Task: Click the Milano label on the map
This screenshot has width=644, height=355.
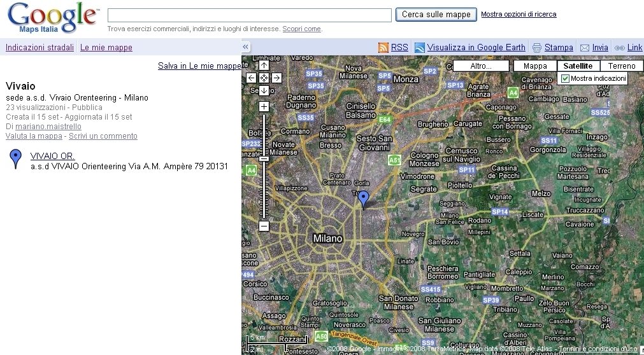Action: 327,239
